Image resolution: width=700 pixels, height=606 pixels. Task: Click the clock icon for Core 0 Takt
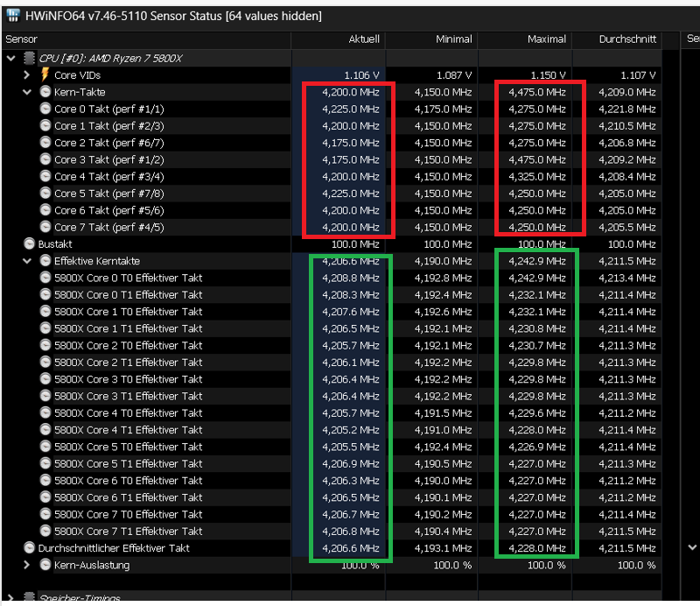coord(45,109)
